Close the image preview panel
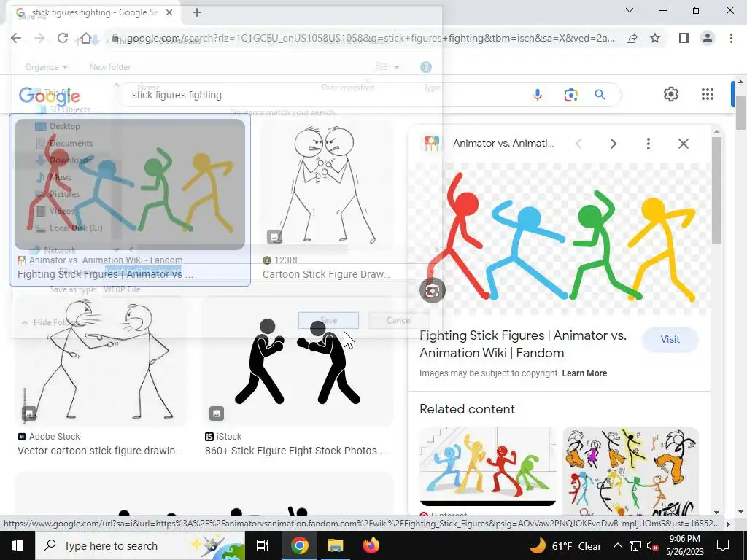 click(x=683, y=144)
